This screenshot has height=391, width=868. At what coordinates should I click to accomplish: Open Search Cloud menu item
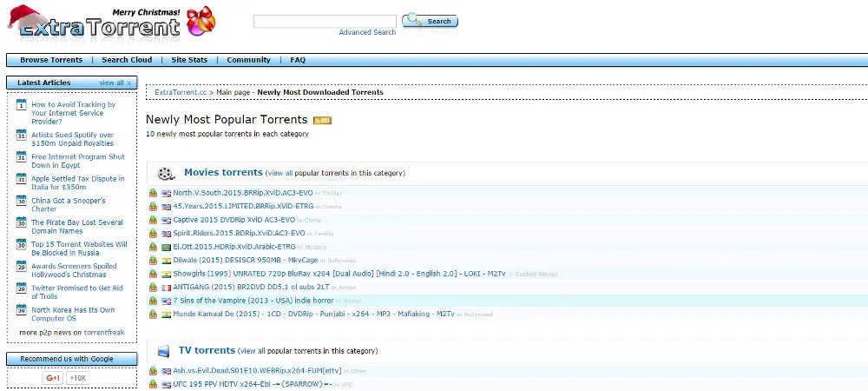click(127, 60)
